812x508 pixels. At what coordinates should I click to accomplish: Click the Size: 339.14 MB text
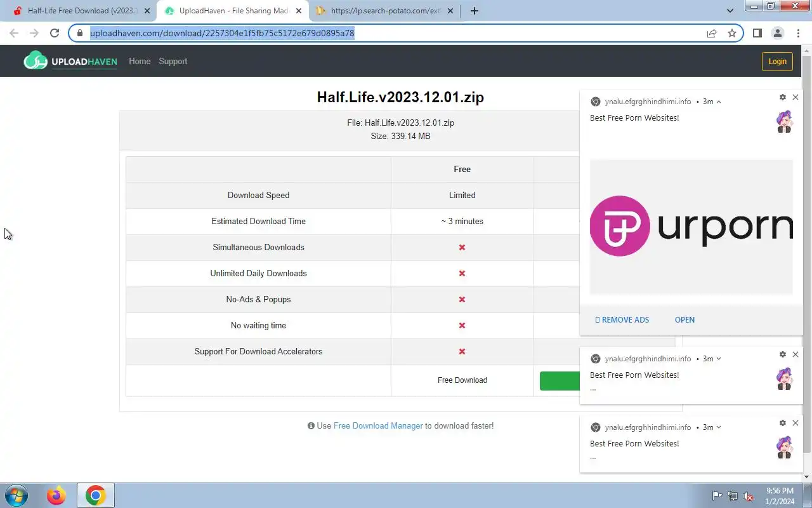pos(400,137)
